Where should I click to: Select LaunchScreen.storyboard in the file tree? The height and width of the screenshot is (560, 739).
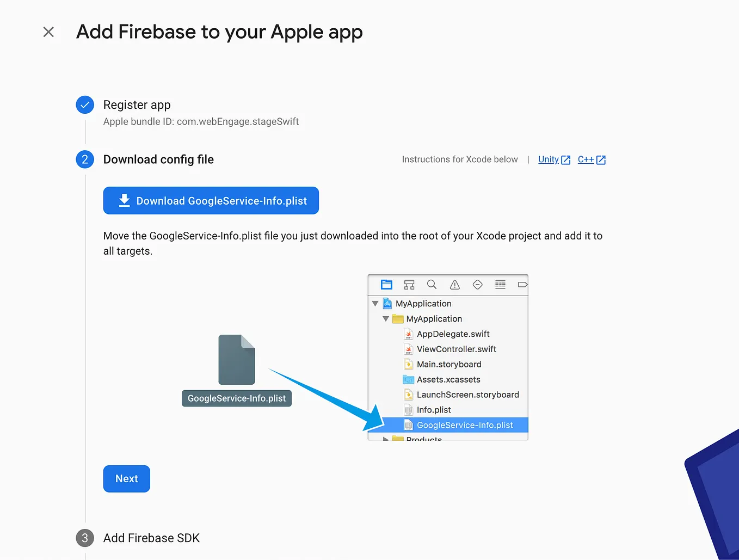(x=448, y=395)
